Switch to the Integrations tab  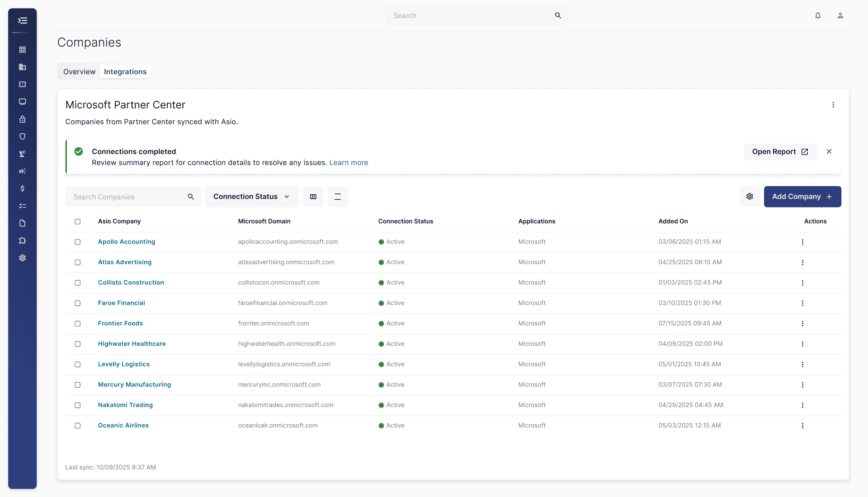[125, 72]
